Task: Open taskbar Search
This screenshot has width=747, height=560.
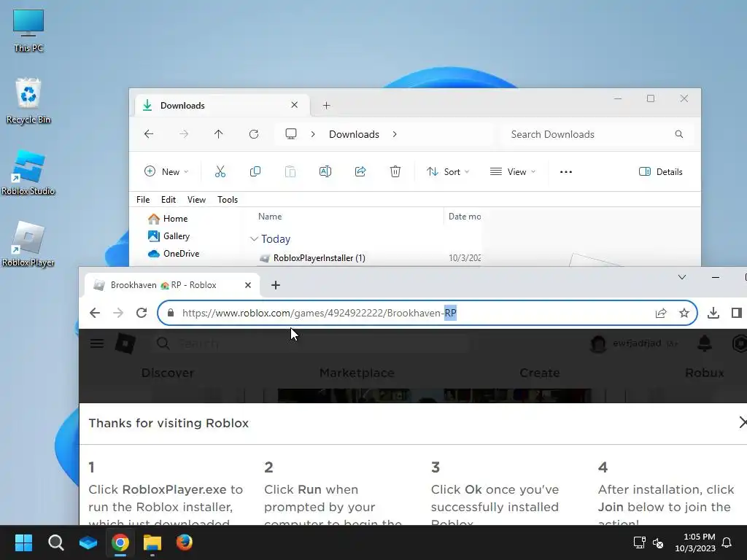Action: pos(55,542)
